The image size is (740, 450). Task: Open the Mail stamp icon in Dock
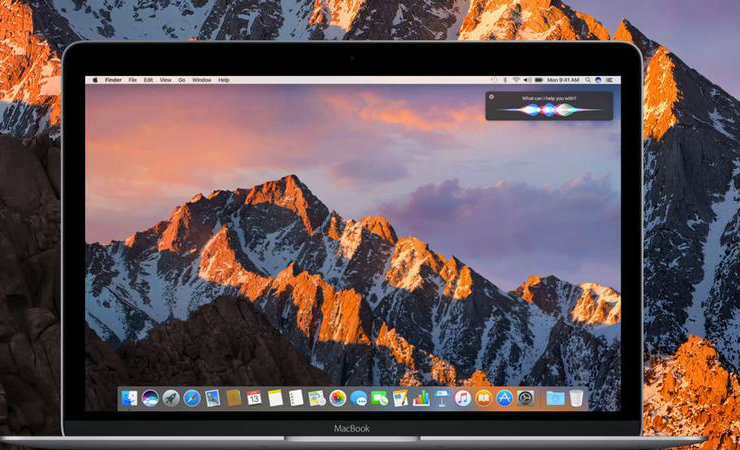(x=212, y=398)
